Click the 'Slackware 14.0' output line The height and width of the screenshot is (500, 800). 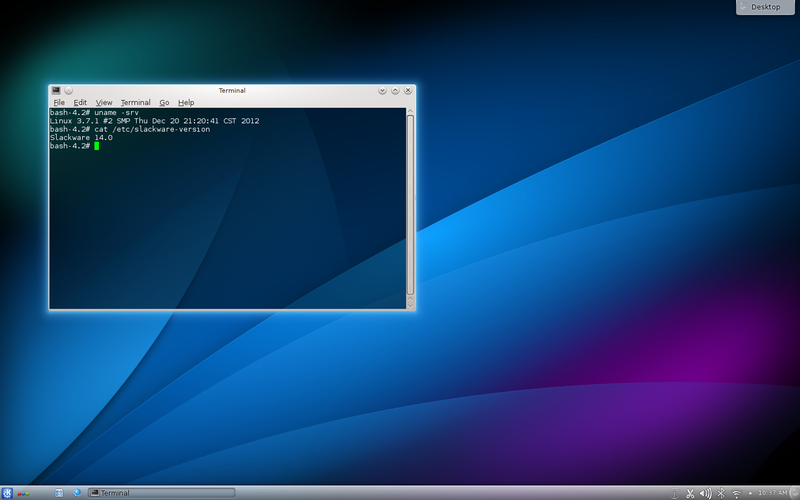coord(81,138)
